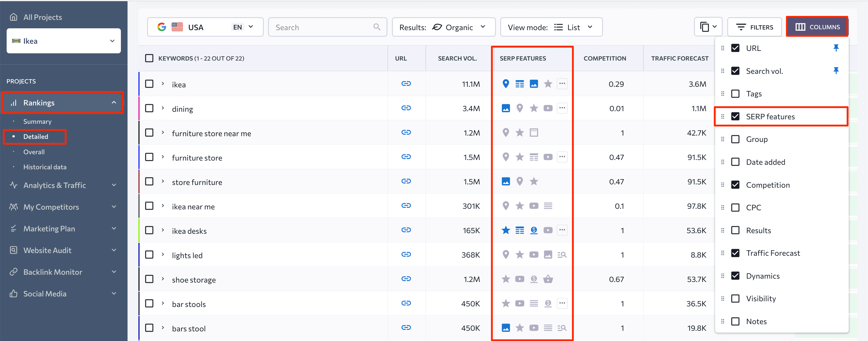Image resolution: width=868 pixels, height=341 pixels.
Task: Click into the keyword Search field
Action: point(327,27)
